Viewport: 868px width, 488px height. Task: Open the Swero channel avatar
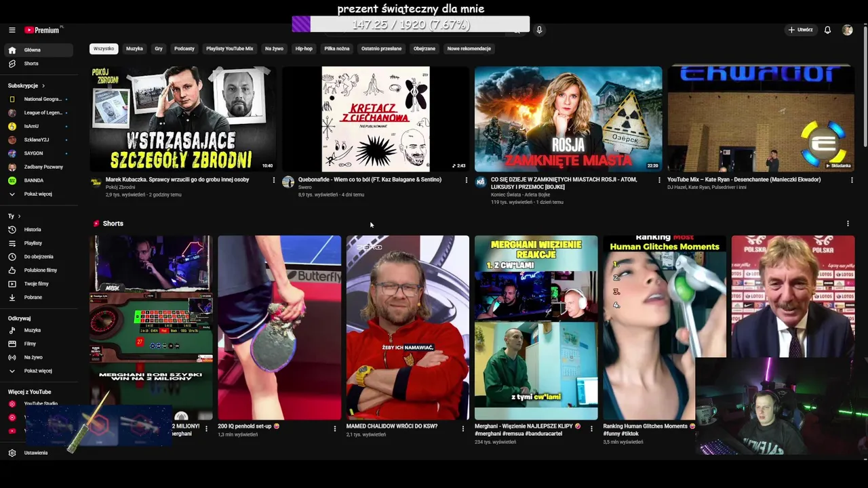(x=288, y=182)
